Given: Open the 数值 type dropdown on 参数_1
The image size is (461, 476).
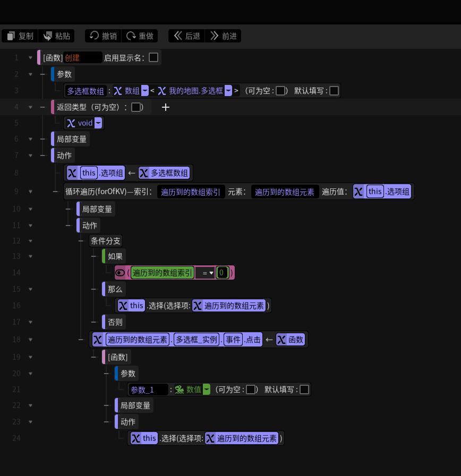Looking at the screenshot, I should click(x=207, y=390).
